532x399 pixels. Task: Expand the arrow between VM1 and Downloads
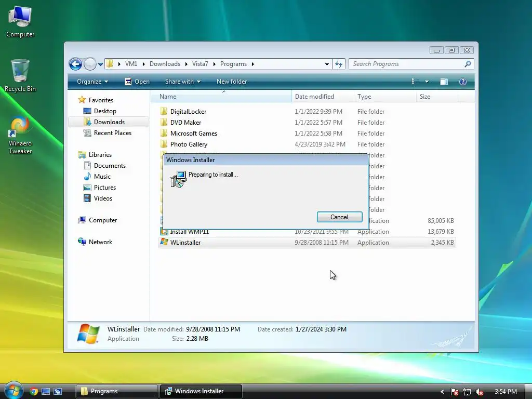(x=144, y=64)
